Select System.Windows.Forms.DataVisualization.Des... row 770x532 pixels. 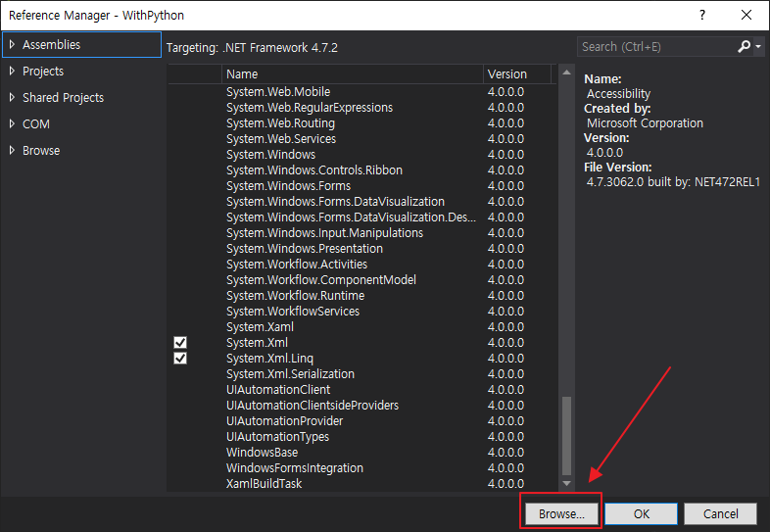tap(361, 218)
